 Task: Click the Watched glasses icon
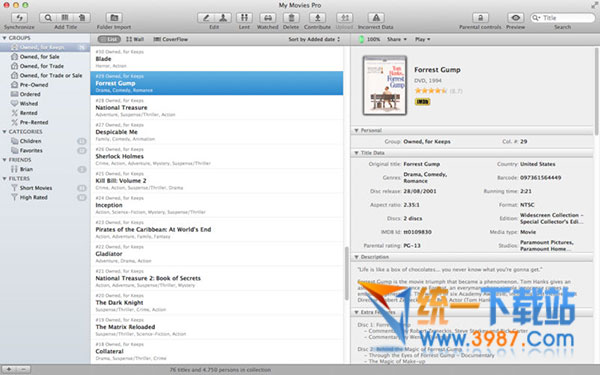[x=268, y=18]
